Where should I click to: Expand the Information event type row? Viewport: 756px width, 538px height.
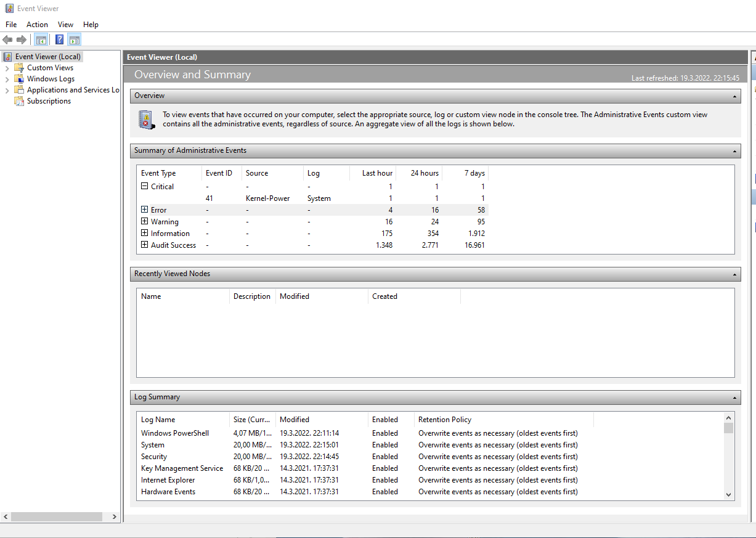coord(144,233)
